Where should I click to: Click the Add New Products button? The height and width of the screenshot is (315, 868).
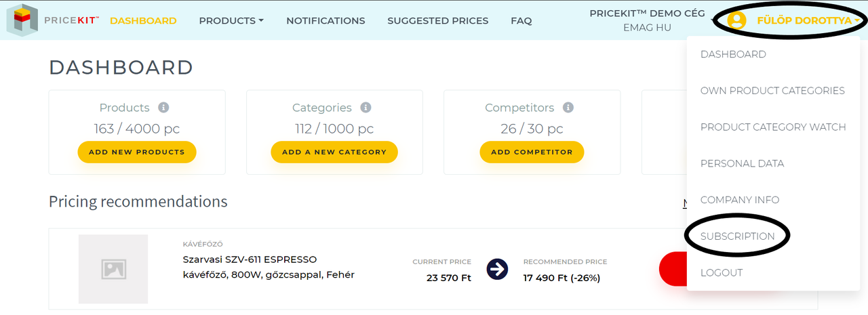coord(137,152)
